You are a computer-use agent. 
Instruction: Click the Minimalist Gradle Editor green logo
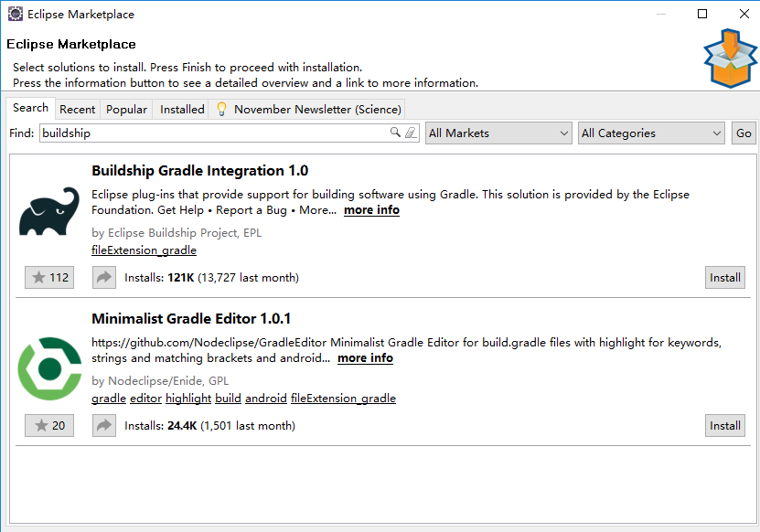49,368
